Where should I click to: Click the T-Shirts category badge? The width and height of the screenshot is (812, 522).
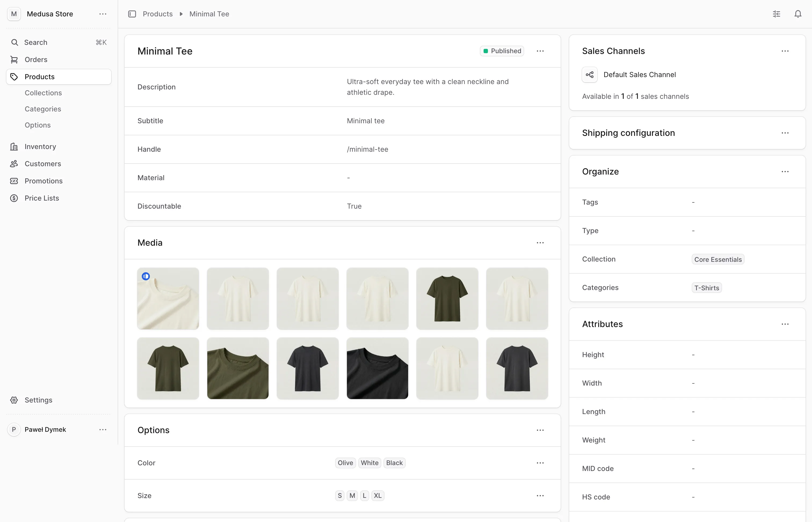pos(706,288)
